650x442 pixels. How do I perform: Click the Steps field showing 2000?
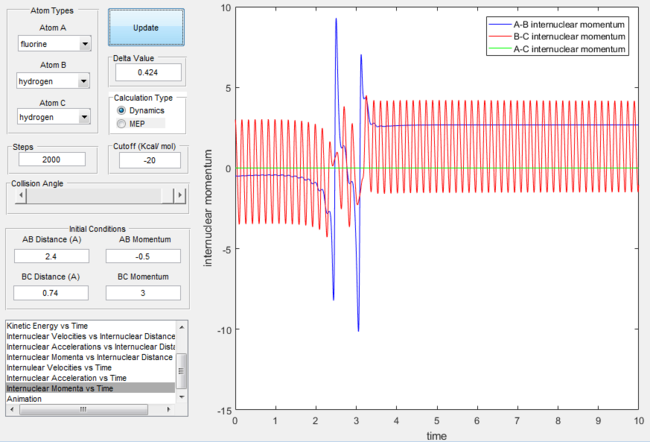[52, 160]
